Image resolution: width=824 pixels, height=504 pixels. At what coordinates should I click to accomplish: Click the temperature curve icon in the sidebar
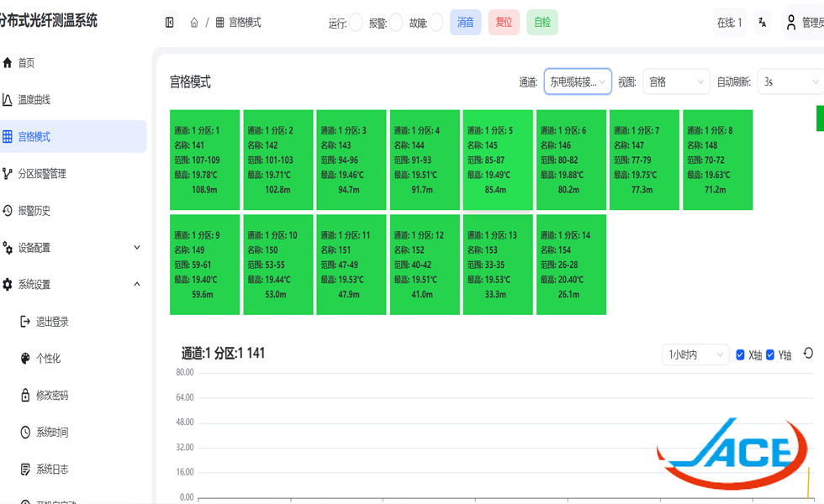click(8, 100)
